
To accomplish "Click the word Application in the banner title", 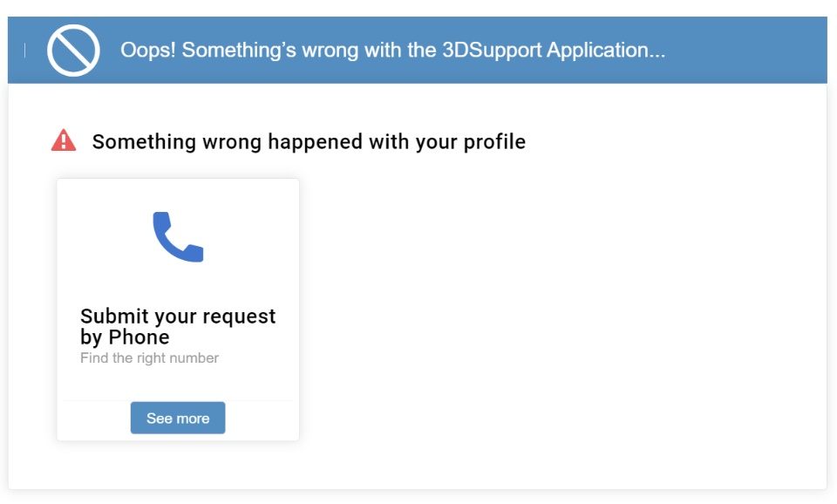I will point(605,50).
